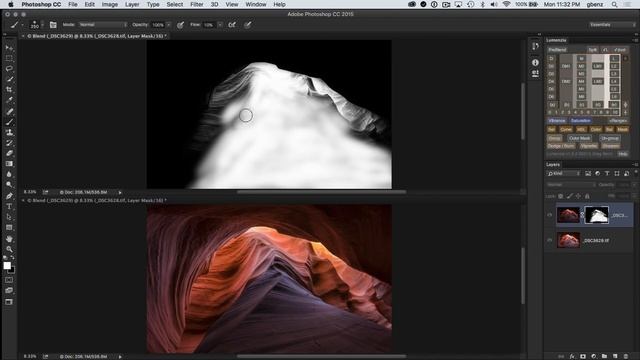The height and width of the screenshot is (360, 640).
Task: Toggle lock transparent pixels
Action: pyautogui.click(x=560, y=196)
